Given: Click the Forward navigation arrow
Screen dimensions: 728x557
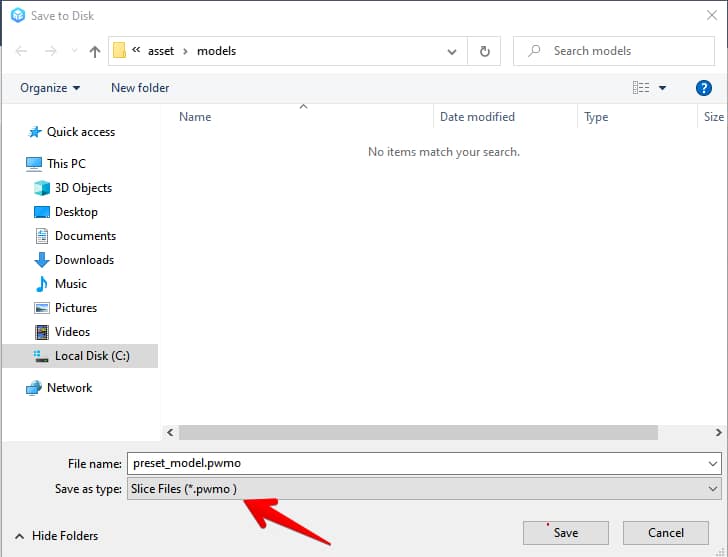Looking at the screenshot, I should [x=51, y=51].
